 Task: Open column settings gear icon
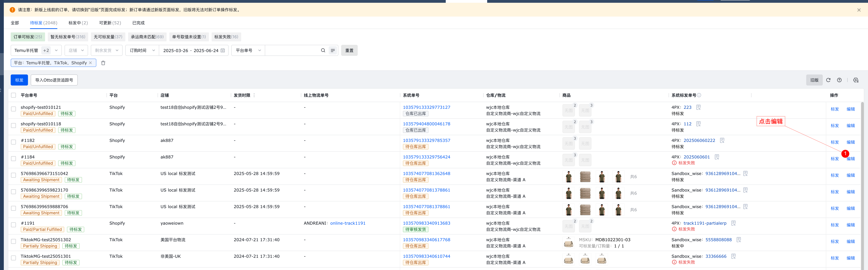pyautogui.click(x=856, y=80)
